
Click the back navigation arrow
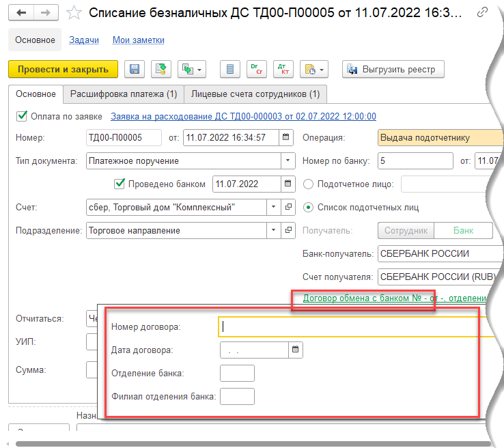[x=21, y=14]
